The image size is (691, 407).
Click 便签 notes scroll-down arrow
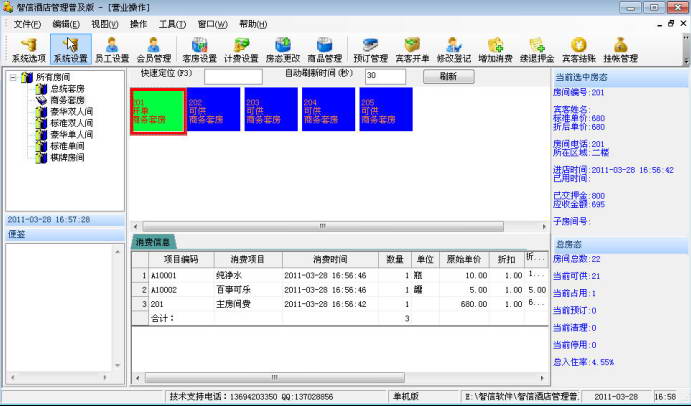(x=118, y=365)
